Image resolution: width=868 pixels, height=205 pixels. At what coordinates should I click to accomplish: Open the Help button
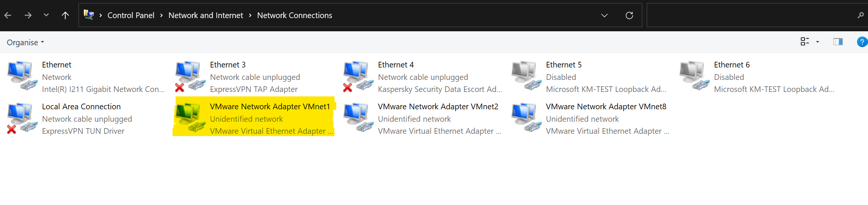[862, 42]
